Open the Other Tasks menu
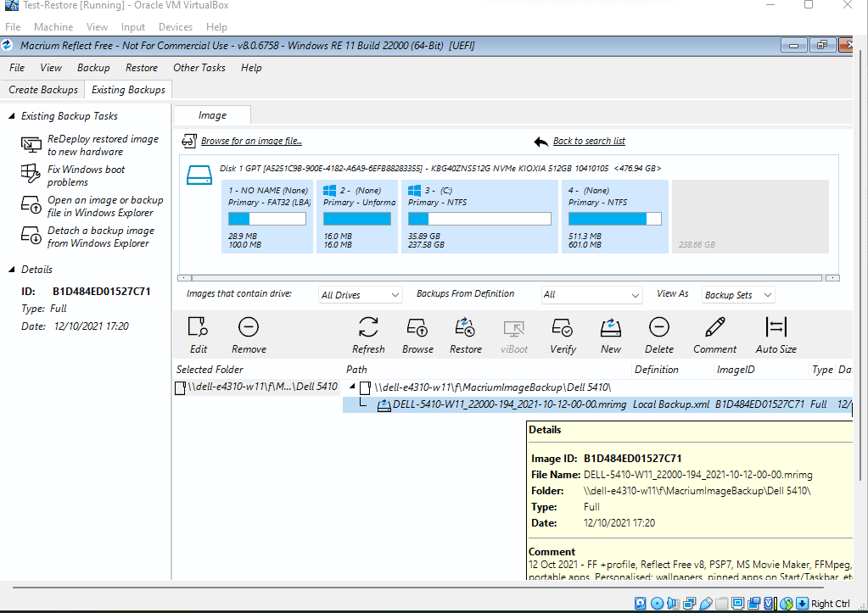Viewport: 868px width, 613px height. [199, 68]
